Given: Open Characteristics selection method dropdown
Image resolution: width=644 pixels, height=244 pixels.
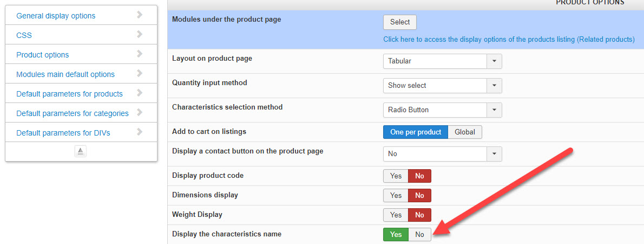Looking at the screenshot, I should (x=442, y=110).
